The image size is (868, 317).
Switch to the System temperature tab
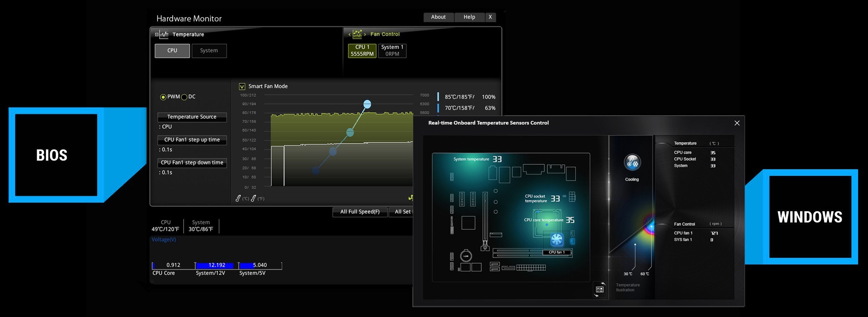209,51
